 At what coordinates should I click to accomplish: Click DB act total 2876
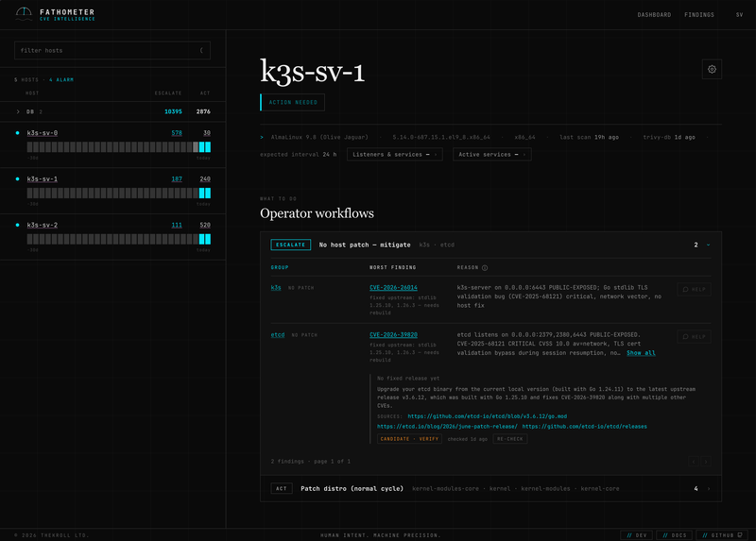[x=203, y=111]
